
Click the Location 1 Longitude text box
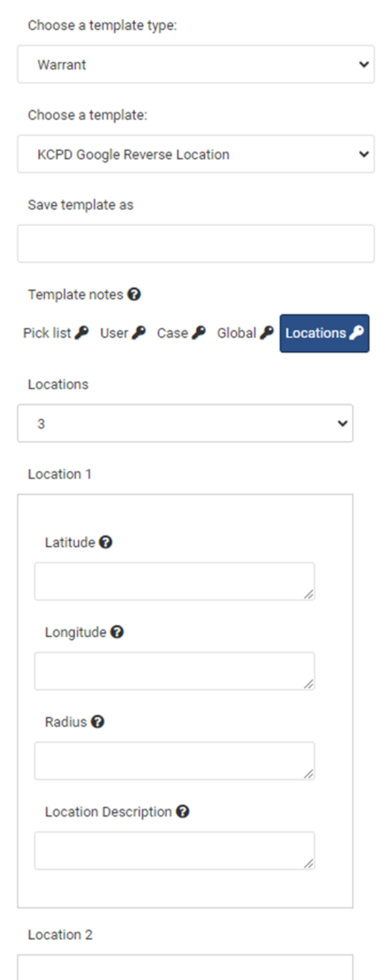coord(174,671)
